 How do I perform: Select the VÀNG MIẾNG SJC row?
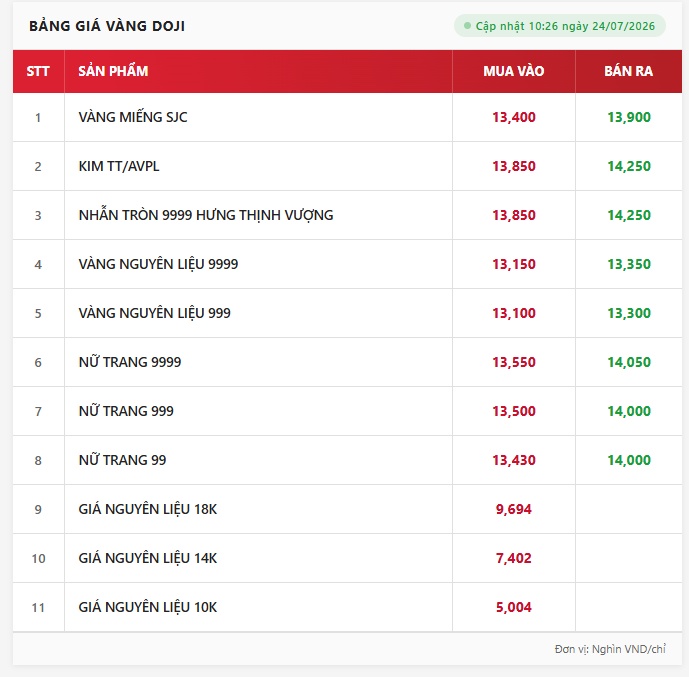pyautogui.click(x=347, y=117)
